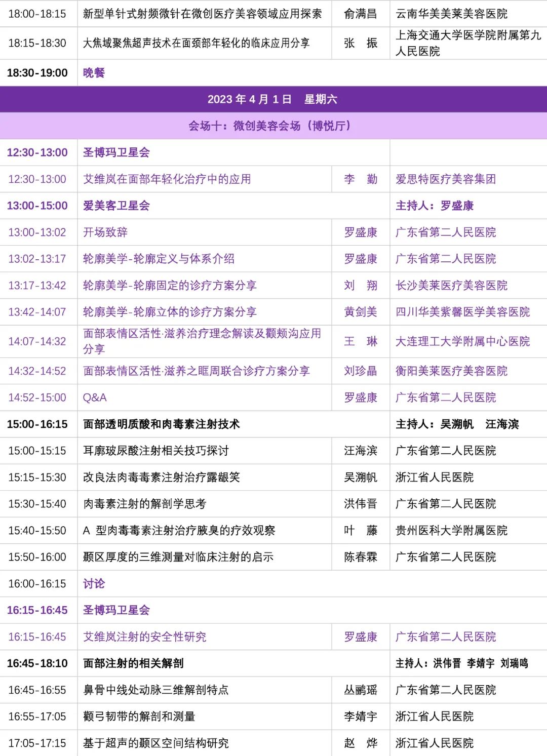Select the hospital 贵州医科大学附属医院
Screen dimensions: 547x756
(451, 531)
